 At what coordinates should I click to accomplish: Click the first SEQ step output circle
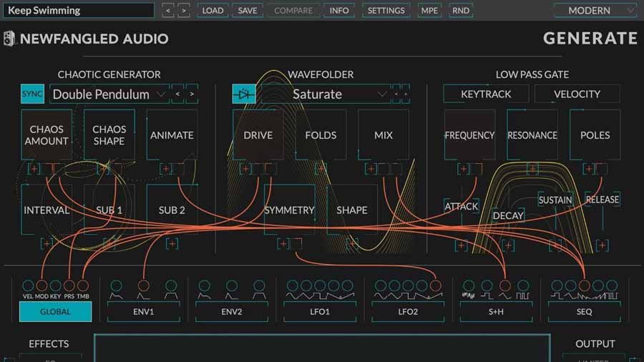557,285
